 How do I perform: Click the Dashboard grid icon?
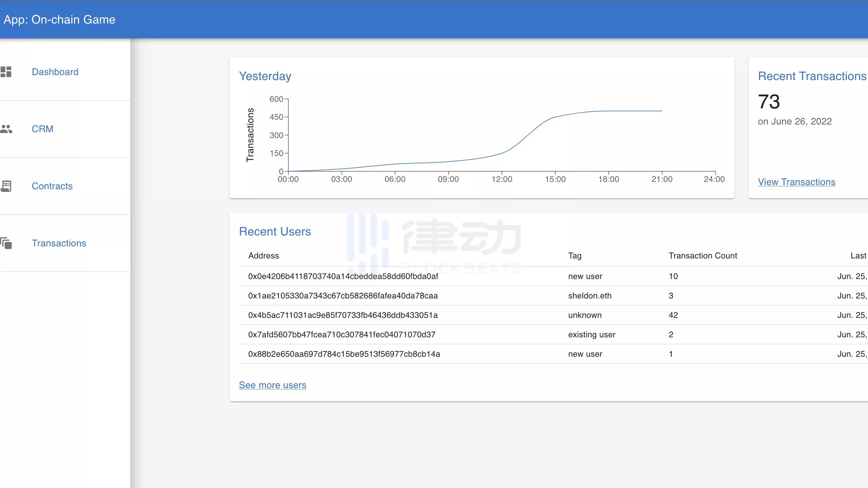pos(6,72)
